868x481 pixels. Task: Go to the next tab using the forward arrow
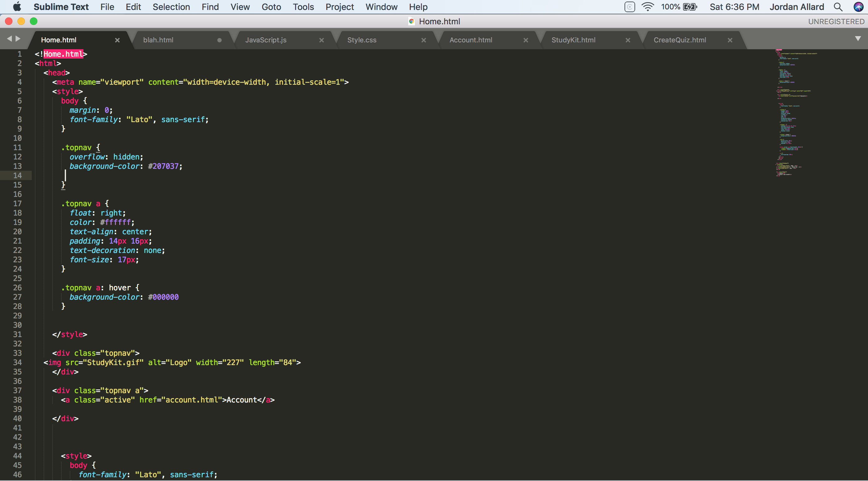18,39
